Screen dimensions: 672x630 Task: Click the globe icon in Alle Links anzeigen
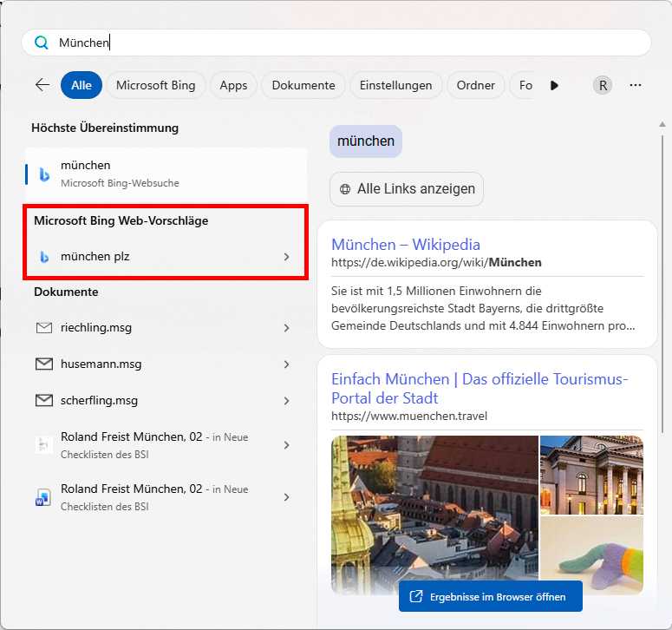point(345,189)
